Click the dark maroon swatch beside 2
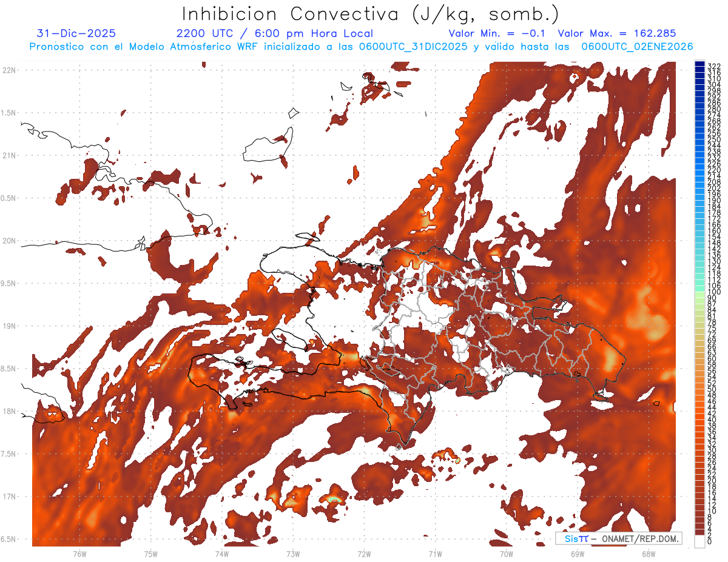The height and width of the screenshot is (562, 728). click(699, 532)
